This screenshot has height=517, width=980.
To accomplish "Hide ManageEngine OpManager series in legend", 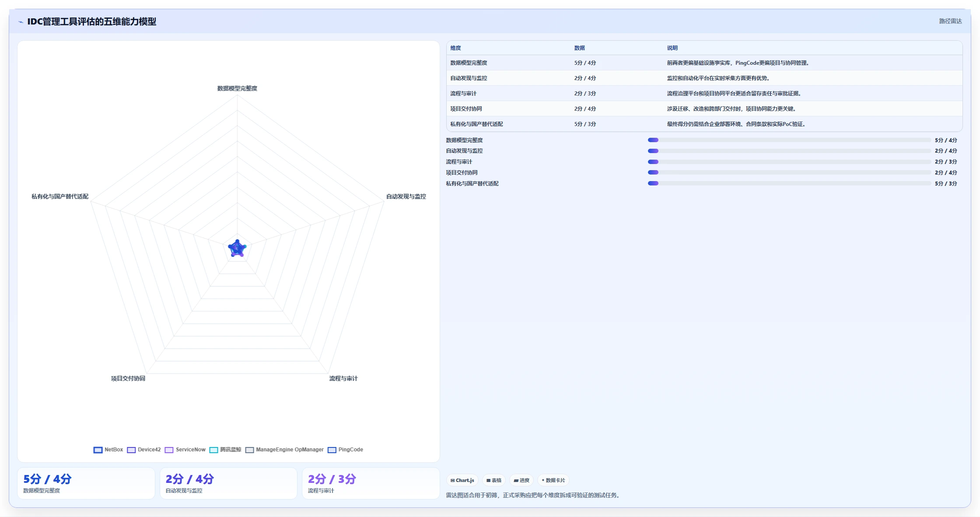I will (284, 450).
